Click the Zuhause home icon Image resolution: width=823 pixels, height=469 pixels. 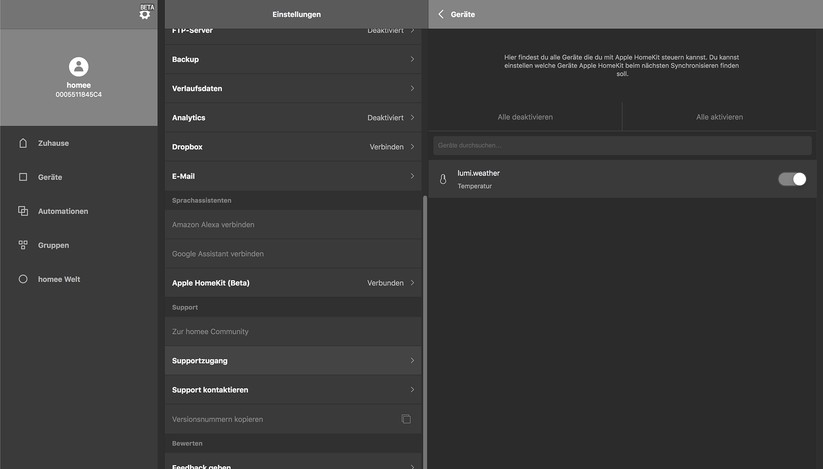coord(23,143)
